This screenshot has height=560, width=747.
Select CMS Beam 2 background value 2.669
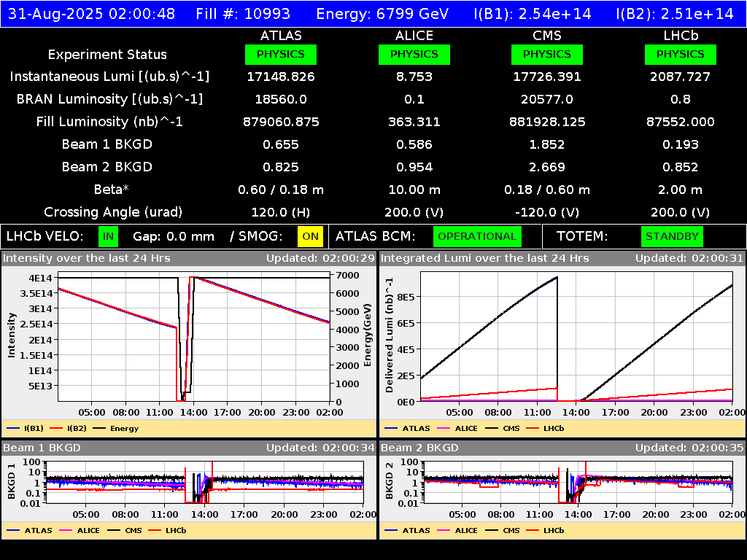coord(547,167)
